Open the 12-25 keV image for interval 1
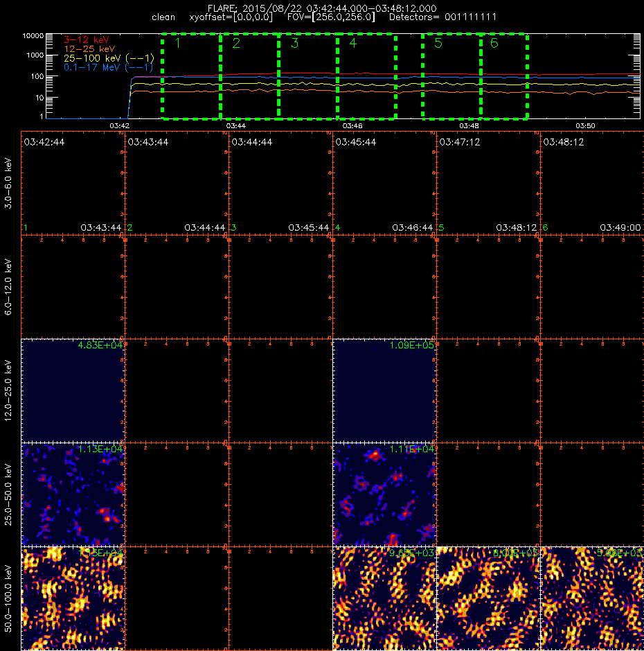 [x=73, y=391]
